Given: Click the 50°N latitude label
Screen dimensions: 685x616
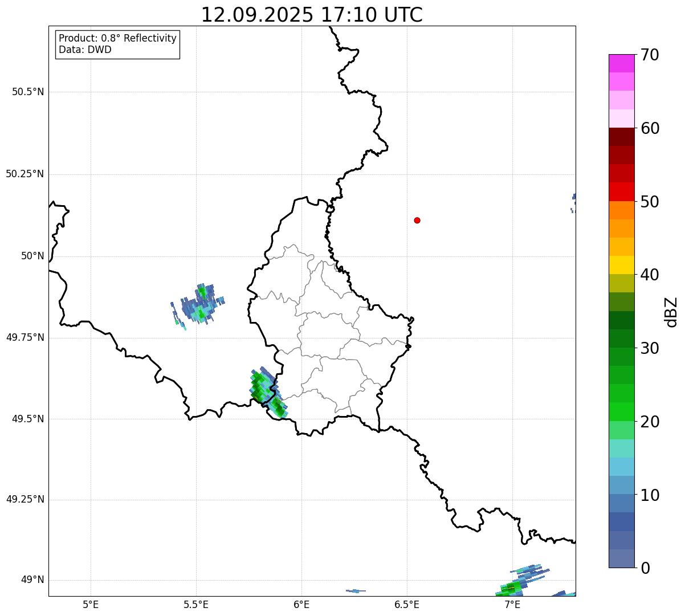Looking at the screenshot, I should (x=32, y=256).
